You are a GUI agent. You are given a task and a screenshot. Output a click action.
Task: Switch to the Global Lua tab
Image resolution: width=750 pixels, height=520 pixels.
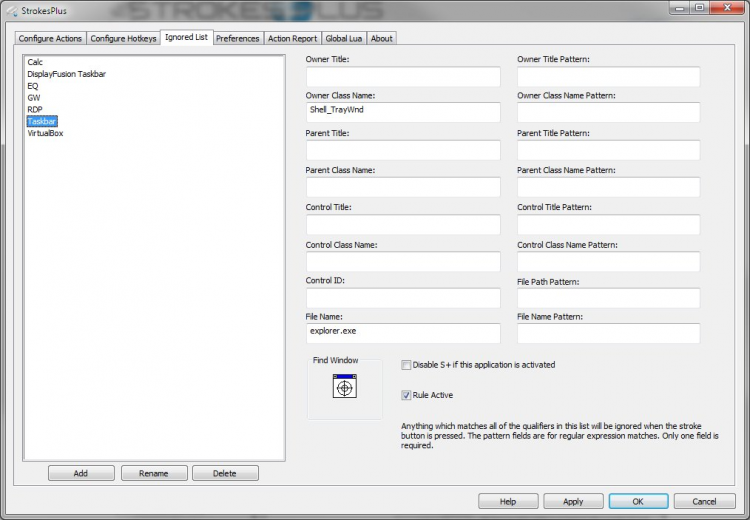pos(343,38)
